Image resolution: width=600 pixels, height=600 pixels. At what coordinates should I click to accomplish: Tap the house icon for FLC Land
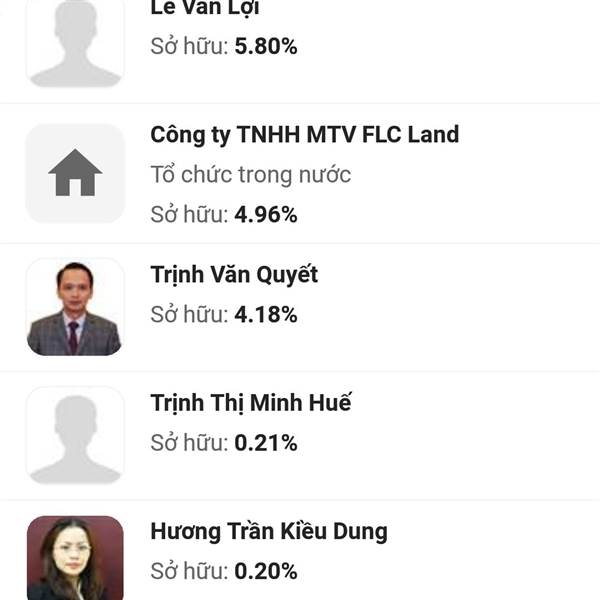(x=75, y=173)
